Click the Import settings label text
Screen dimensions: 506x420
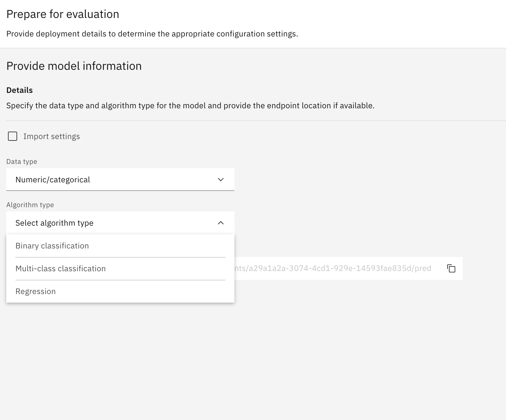pyautogui.click(x=52, y=136)
